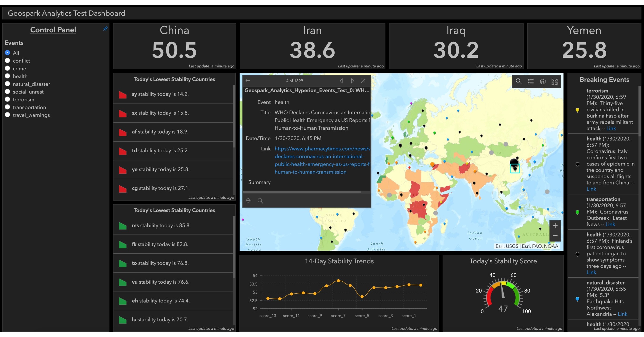
Task: Open the Link for the Burkina Faso terrorism event
Action: 611,128
